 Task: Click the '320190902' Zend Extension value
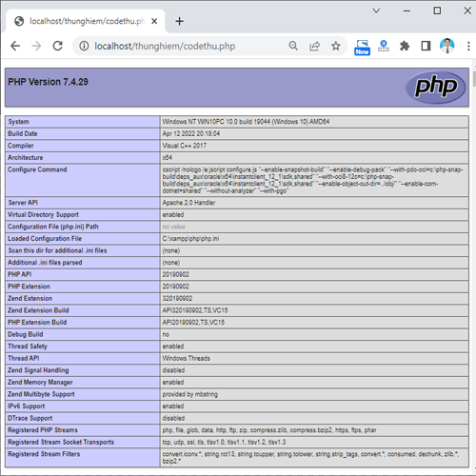pos(177,298)
